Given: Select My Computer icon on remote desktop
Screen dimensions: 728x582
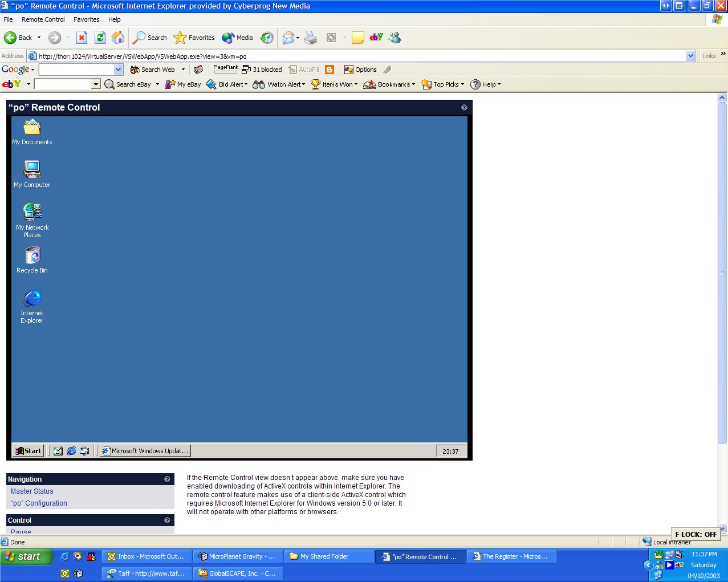Looking at the screenshot, I should coord(32,174).
